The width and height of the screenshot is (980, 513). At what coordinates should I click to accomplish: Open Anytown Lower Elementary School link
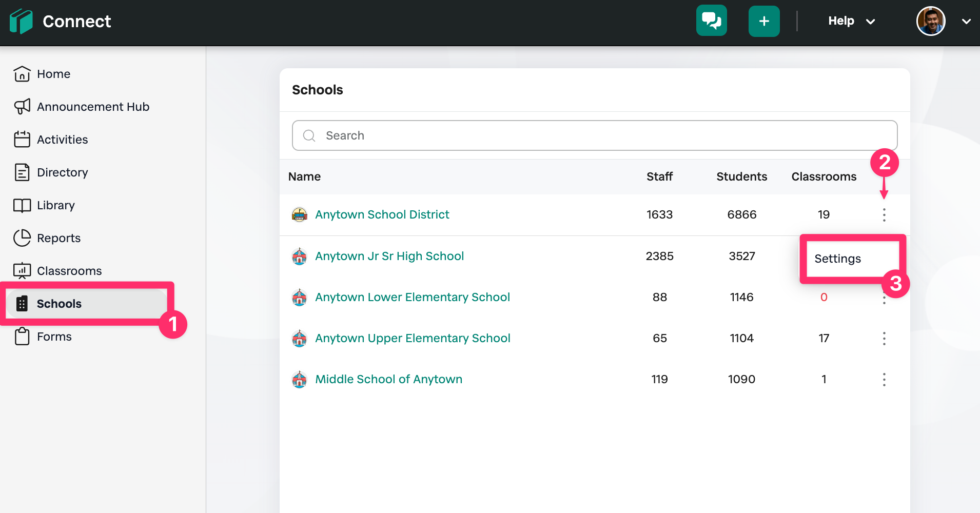coord(413,297)
